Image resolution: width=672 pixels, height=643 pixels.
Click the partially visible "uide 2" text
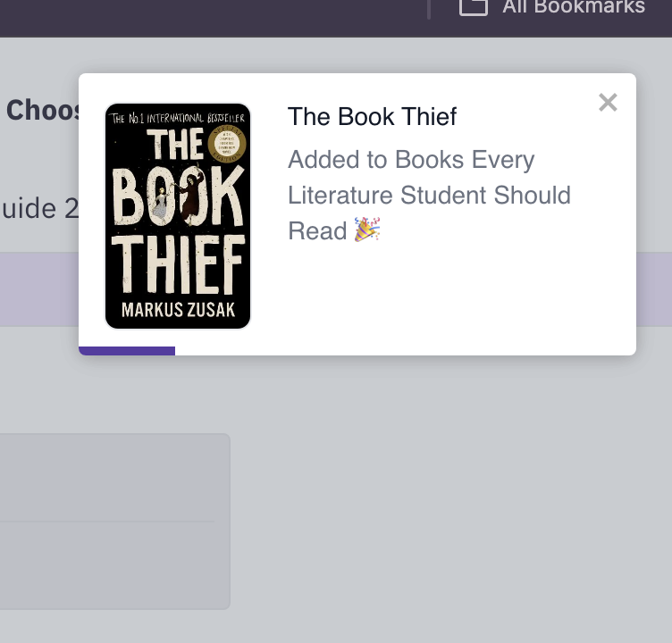[x=40, y=208]
